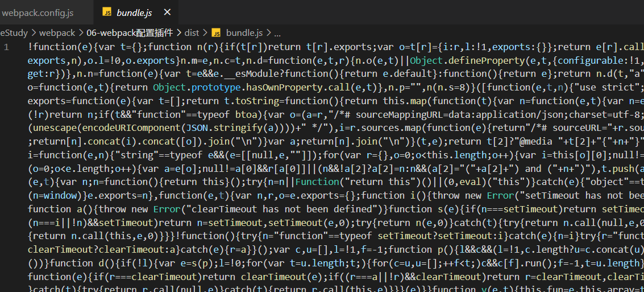Click the JS icon on the bundle.js tab
The height and width of the screenshot is (292, 644).
pyautogui.click(x=107, y=13)
